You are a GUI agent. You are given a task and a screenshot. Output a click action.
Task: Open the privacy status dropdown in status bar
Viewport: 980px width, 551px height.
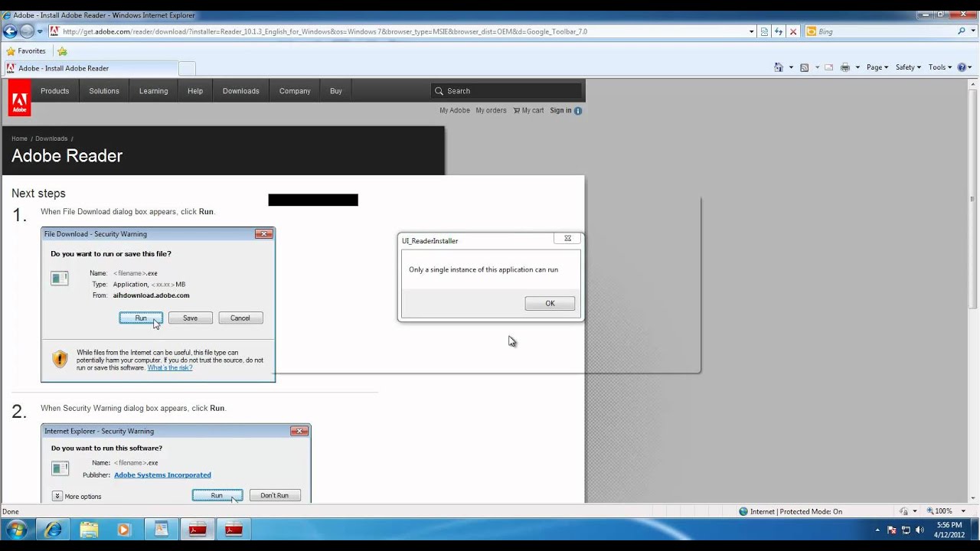tap(913, 511)
